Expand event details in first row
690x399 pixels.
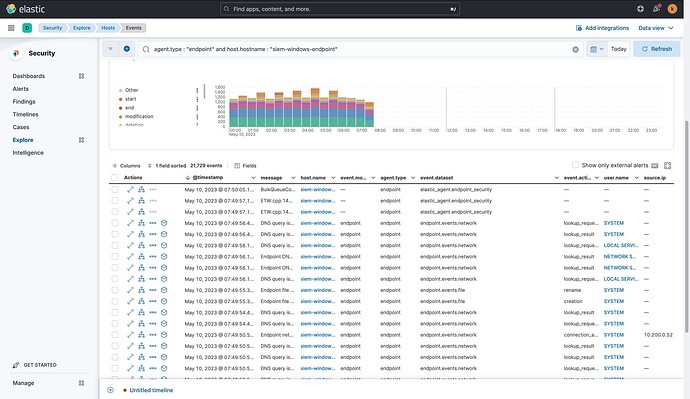(130, 190)
